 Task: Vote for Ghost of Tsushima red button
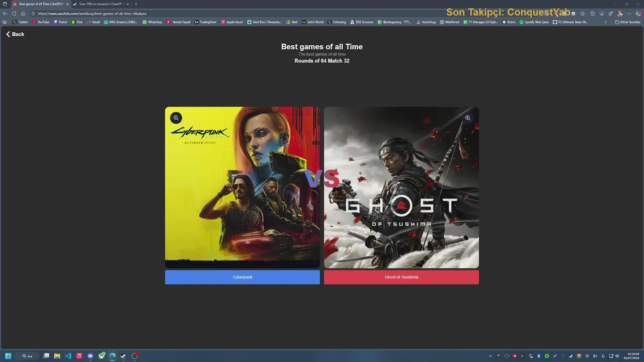(401, 277)
